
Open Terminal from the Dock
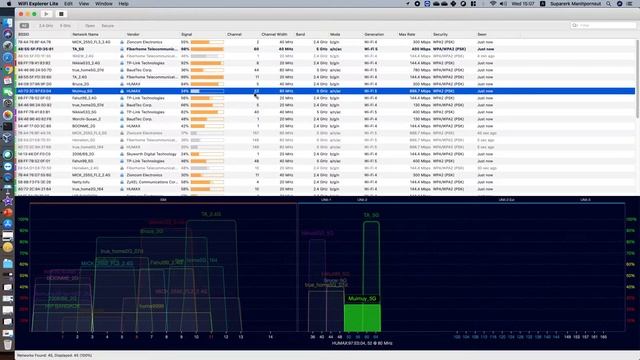[x=8, y=127]
